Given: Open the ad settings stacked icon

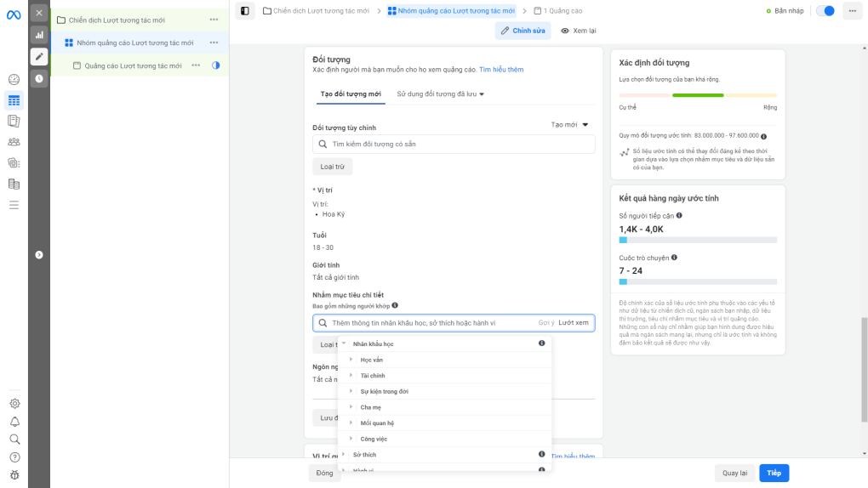Looking at the screenshot, I should point(14,162).
